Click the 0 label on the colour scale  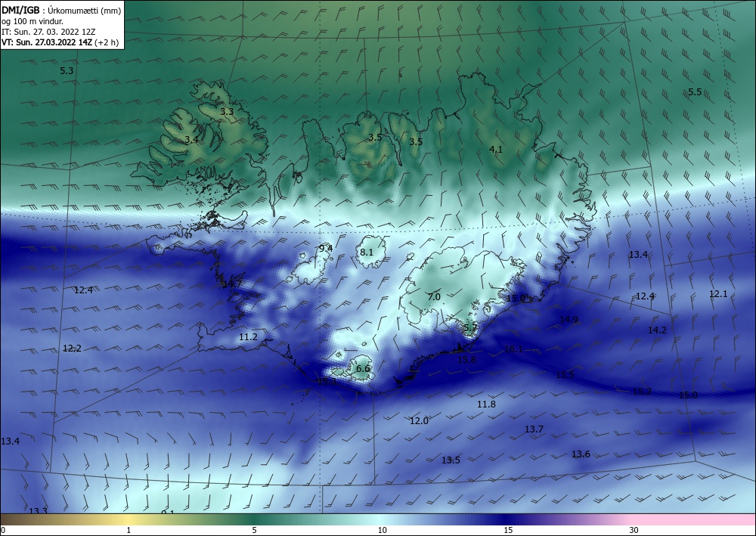point(3,531)
